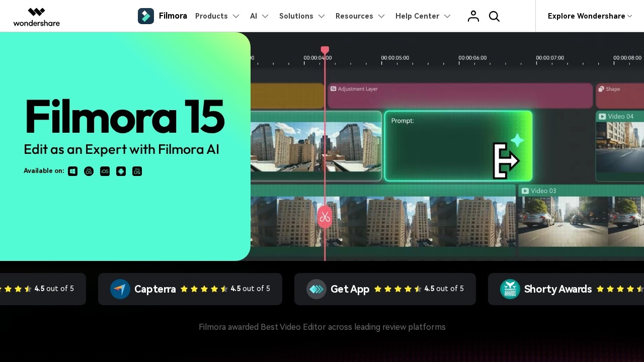
Task: Click the Filmora app logo icon
Action: [146, 16]
